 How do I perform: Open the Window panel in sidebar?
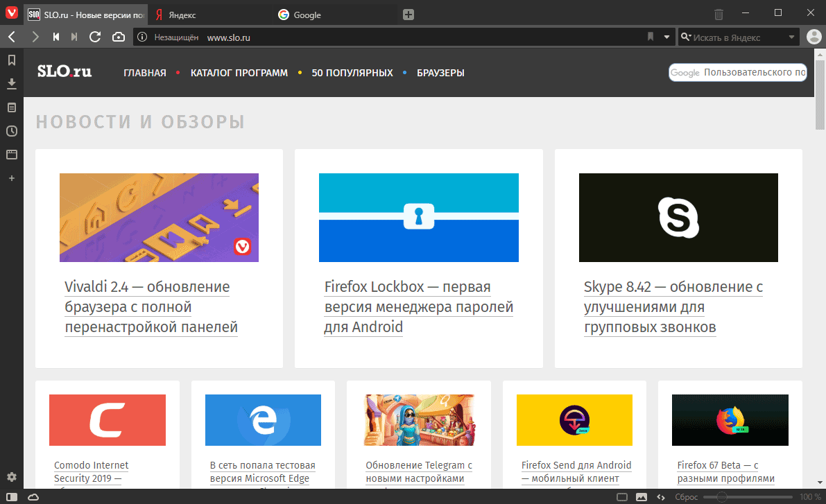(12, 155)
